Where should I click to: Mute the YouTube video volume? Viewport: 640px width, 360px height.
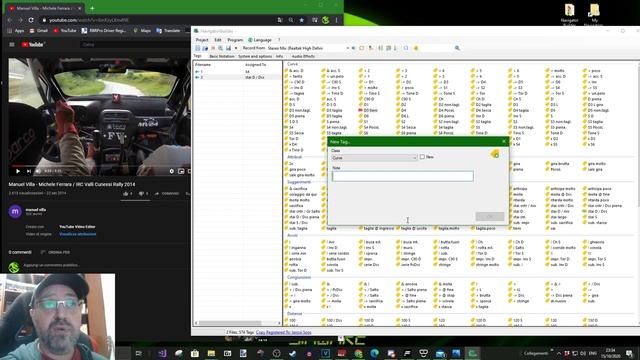tap(38, 171)
